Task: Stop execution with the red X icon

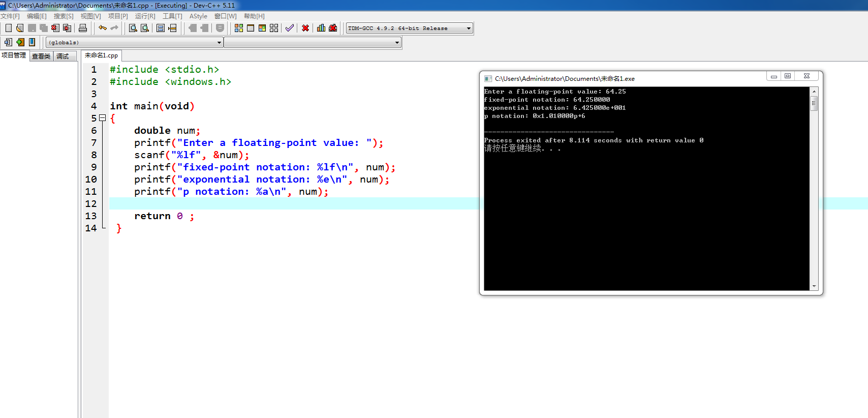Action: (x=305, y=28)
